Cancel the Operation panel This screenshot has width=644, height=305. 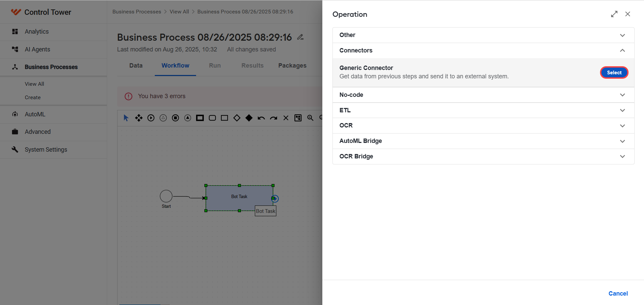pos(618,294)
